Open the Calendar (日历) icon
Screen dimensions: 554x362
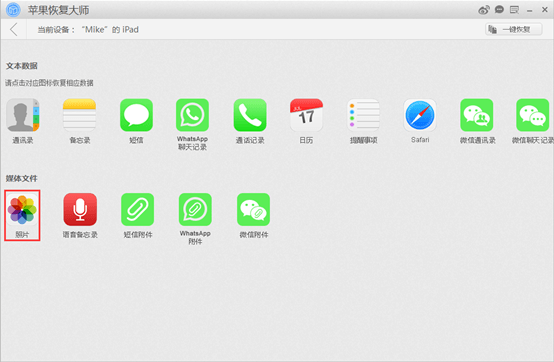pyautogui.click(x=306, y=115)
